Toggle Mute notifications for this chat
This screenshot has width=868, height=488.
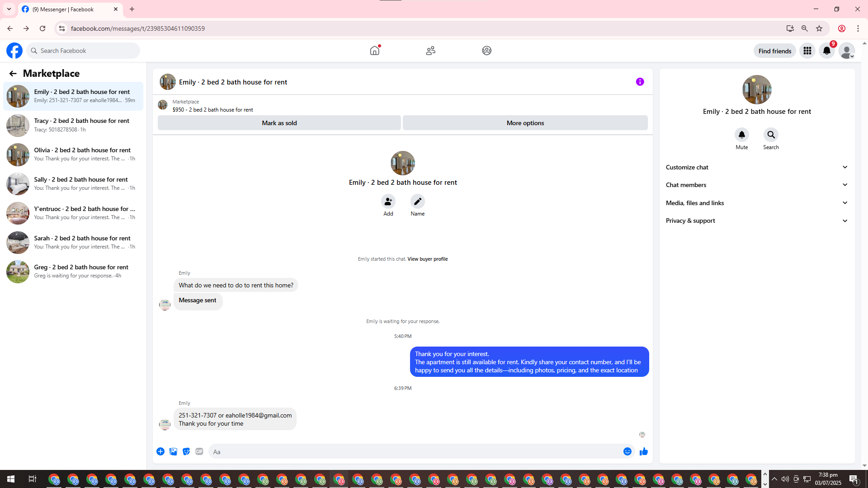pos(741,135)
